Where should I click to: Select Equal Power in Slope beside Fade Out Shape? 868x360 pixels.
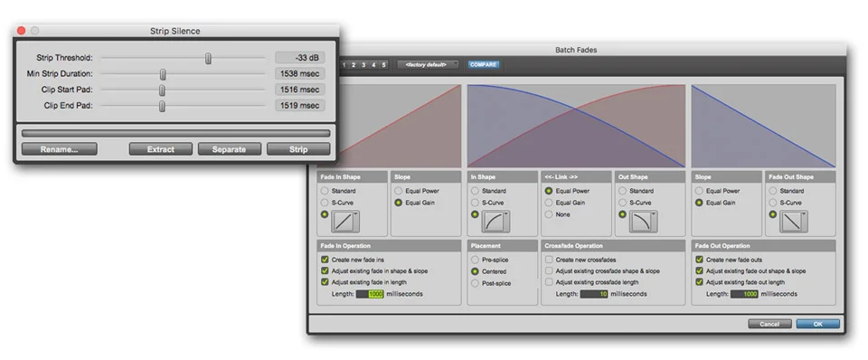tap(699, 191)
